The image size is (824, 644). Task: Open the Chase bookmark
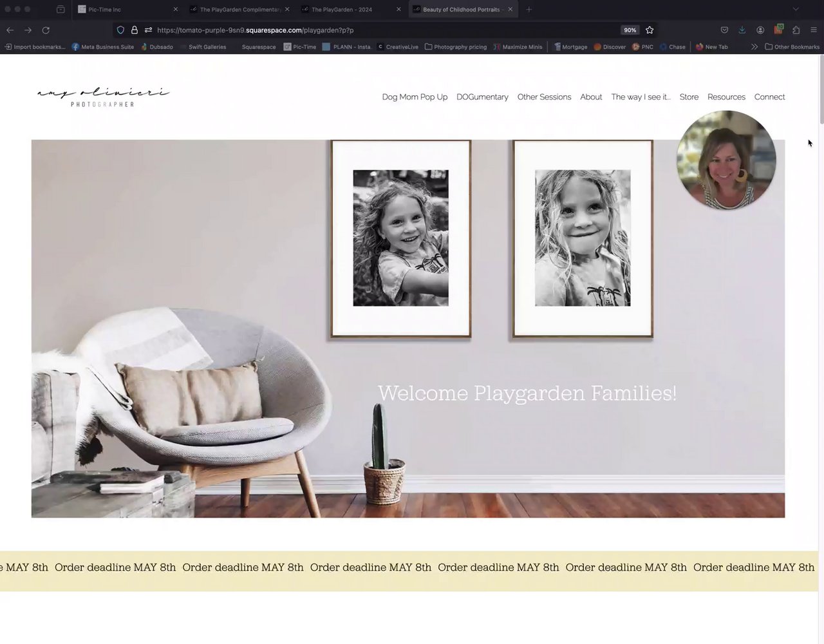click(x=672, y=47)
